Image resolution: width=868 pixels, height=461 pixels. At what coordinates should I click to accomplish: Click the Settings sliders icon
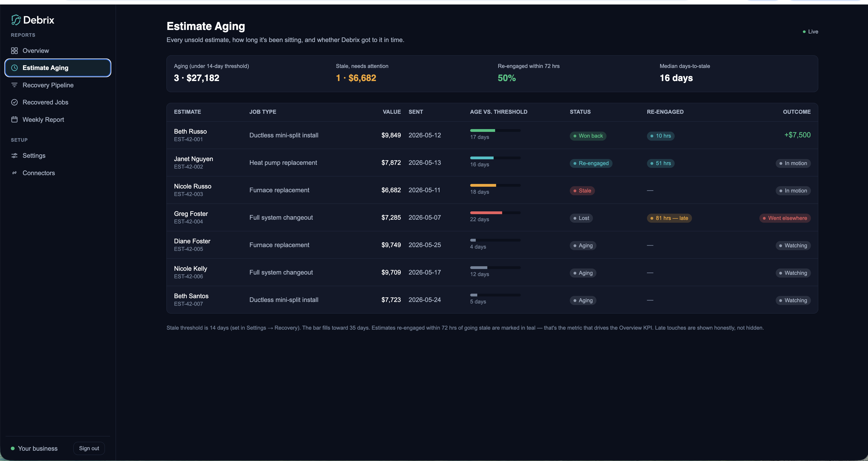[x=14, y=156]
